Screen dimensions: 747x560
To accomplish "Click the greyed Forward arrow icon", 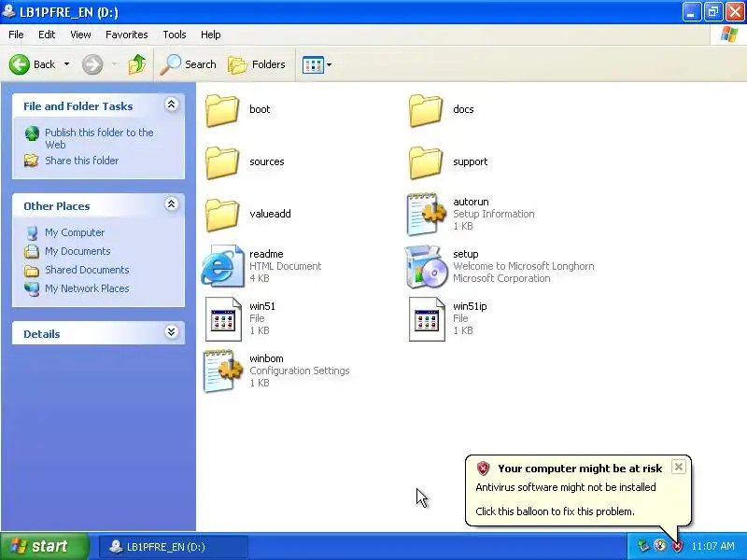I will (92, 64).
